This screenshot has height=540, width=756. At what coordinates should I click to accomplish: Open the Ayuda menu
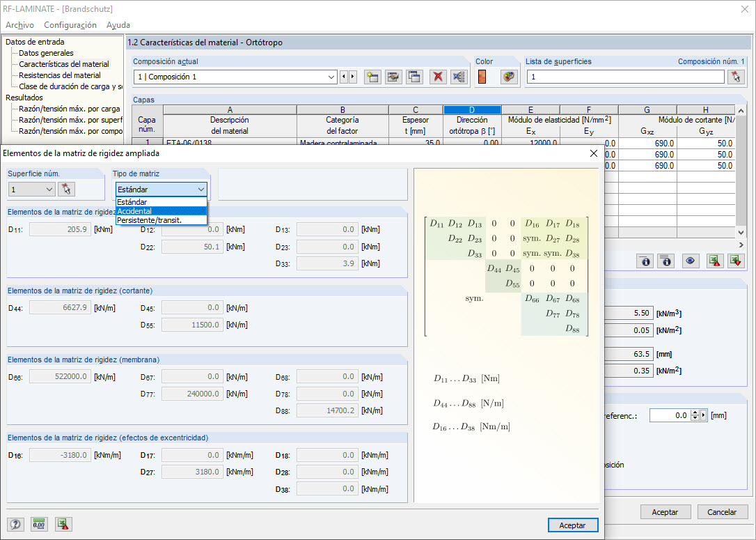click(118, 25)
